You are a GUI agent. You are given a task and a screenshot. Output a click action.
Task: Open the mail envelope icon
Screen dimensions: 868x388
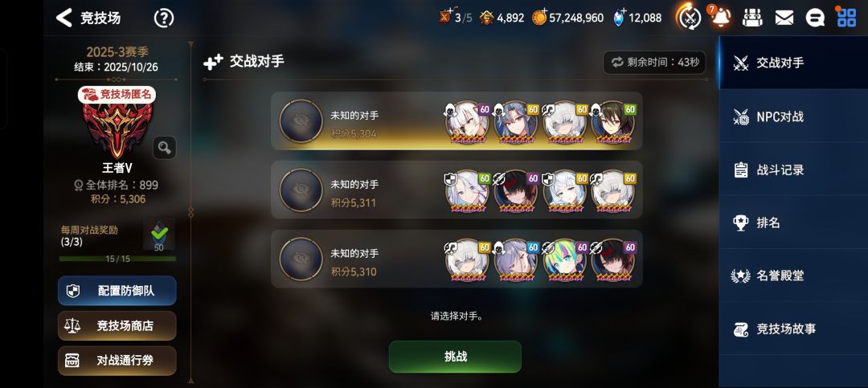[784, 18]
